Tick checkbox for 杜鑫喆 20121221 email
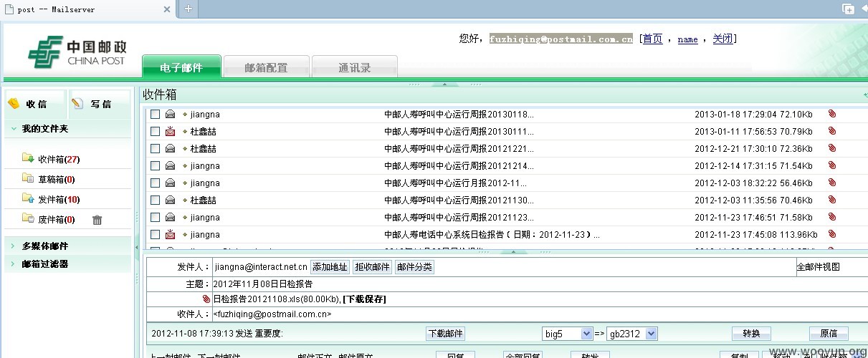The image size is (868, 358). tap(155, 148)
